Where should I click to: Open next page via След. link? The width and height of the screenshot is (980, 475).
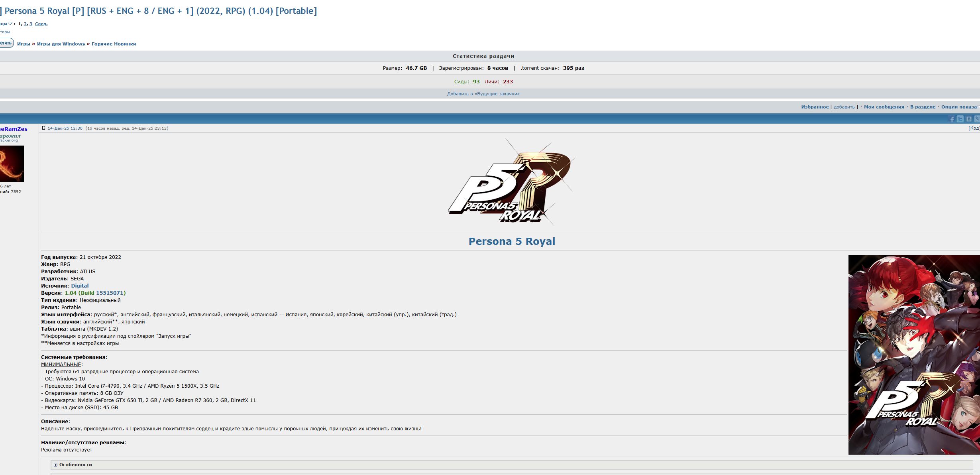pos(41,24)
